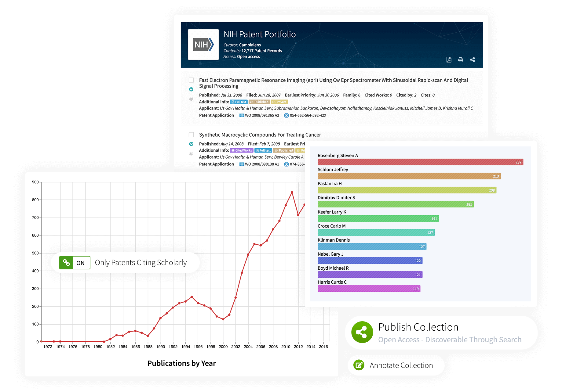Click the hash icon beside the Fast Electron patent
562x392 pixels.
[x=191, y=99]
